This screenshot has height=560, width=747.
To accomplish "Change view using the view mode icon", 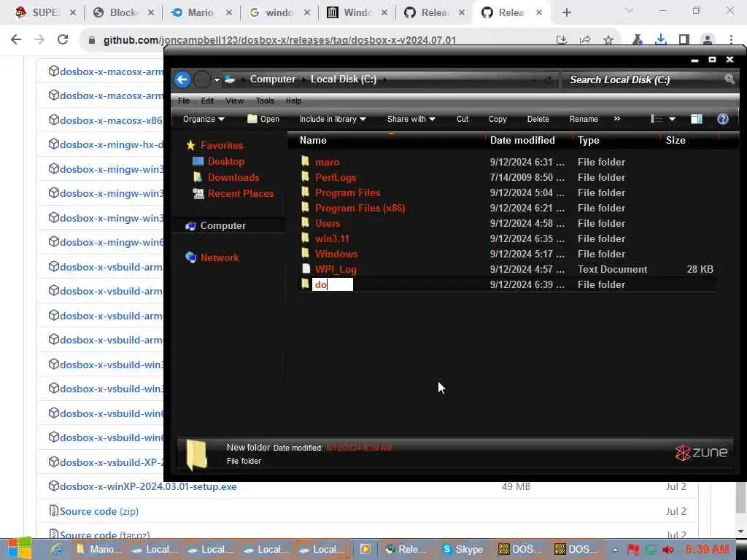I will [x=656, y=119].
